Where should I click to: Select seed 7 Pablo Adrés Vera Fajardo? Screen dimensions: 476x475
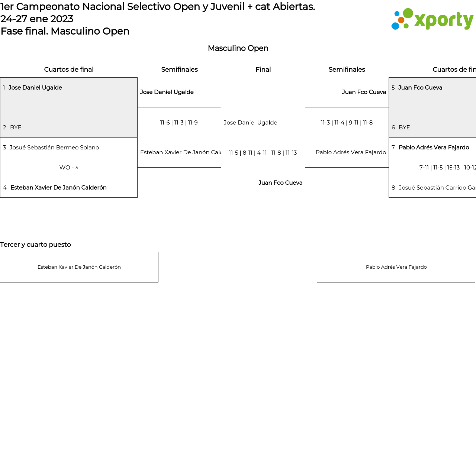[x=434, y=148]
